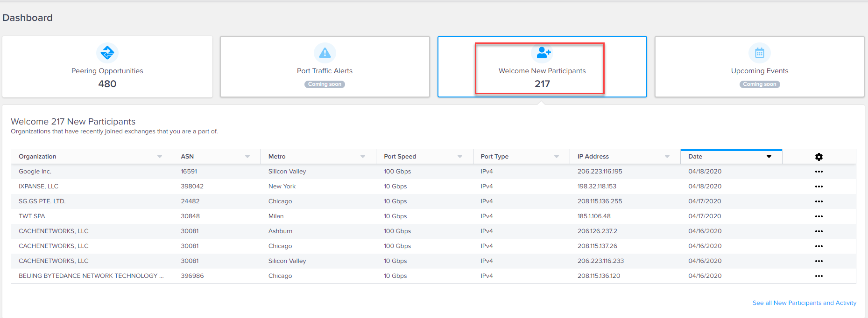Select the Welcome New Participants 217 card
Image resolution: width=868 pixels, height=318 pixels.
[x=542, y=67]
